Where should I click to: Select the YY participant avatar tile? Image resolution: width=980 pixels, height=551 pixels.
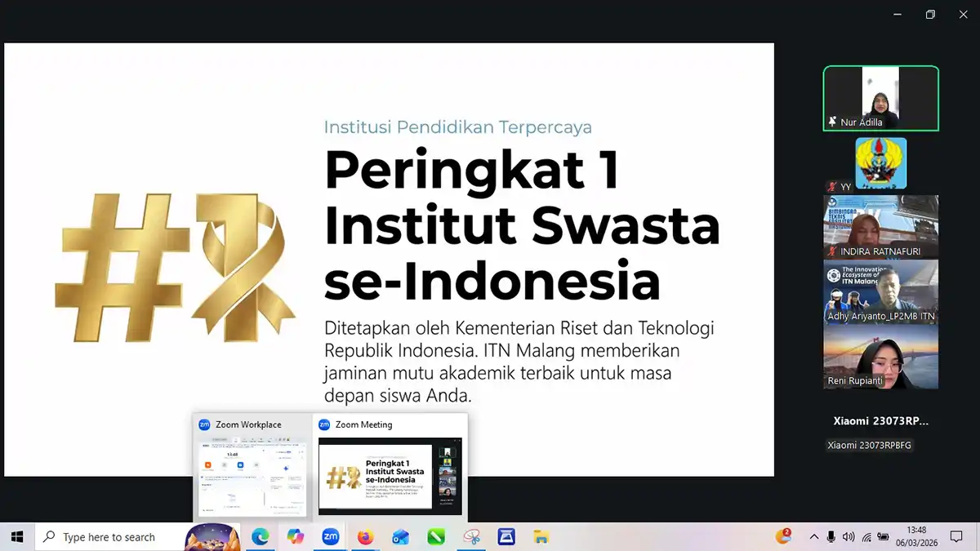coord(880,163)
